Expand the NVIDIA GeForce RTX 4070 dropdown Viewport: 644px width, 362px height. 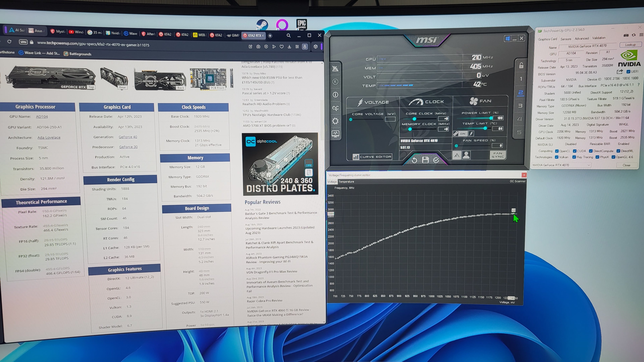pos(588,165)
